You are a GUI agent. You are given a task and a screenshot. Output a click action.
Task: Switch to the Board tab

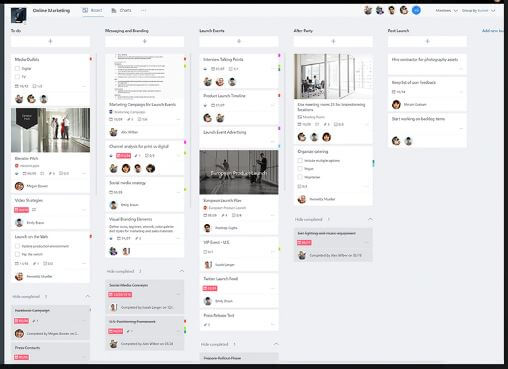tap(92, 11)
